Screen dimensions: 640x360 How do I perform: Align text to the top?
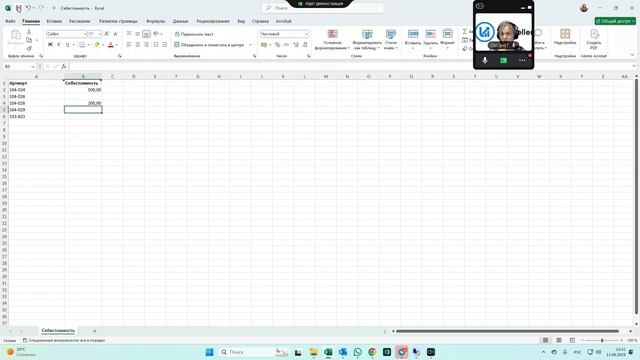pos(129,34)
